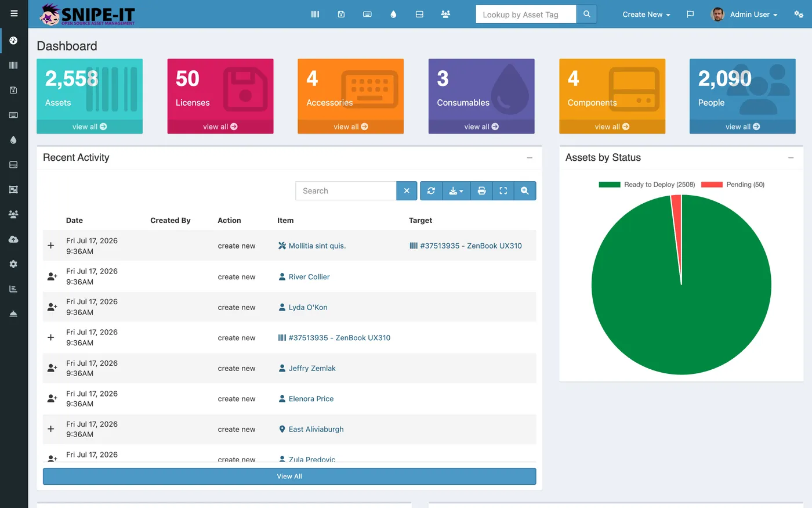The image size is (812, 508).
Task: Toggle fullscreen for Recent Activity table
Action: [x=503, y=190]
